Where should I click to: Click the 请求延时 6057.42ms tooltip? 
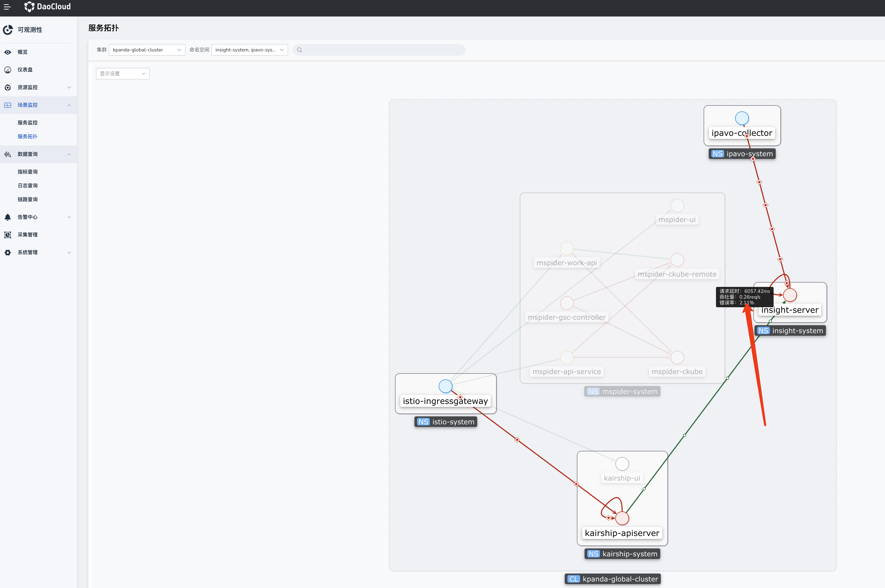pyautogui.click(x=745, y=297)
